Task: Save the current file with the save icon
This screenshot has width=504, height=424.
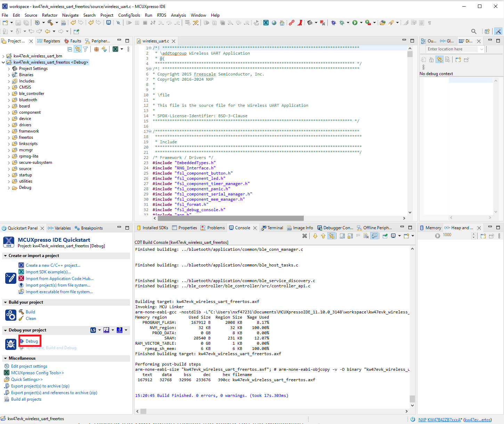Action: click(x=18, y=23)
